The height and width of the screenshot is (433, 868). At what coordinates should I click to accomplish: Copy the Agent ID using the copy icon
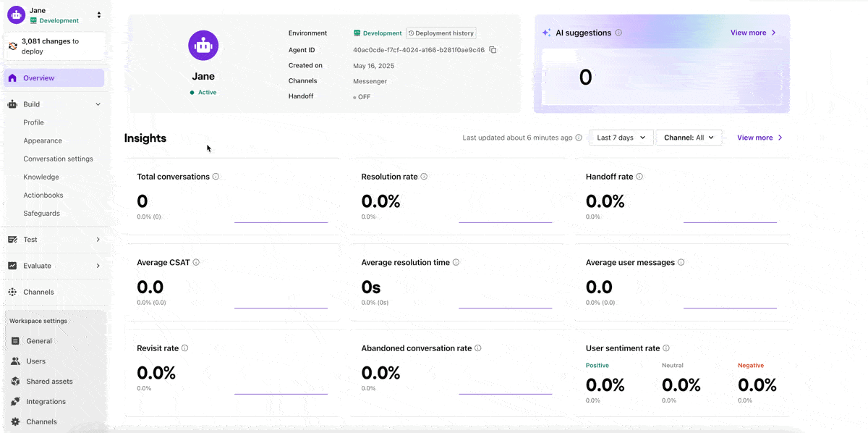tap(493, 50)
